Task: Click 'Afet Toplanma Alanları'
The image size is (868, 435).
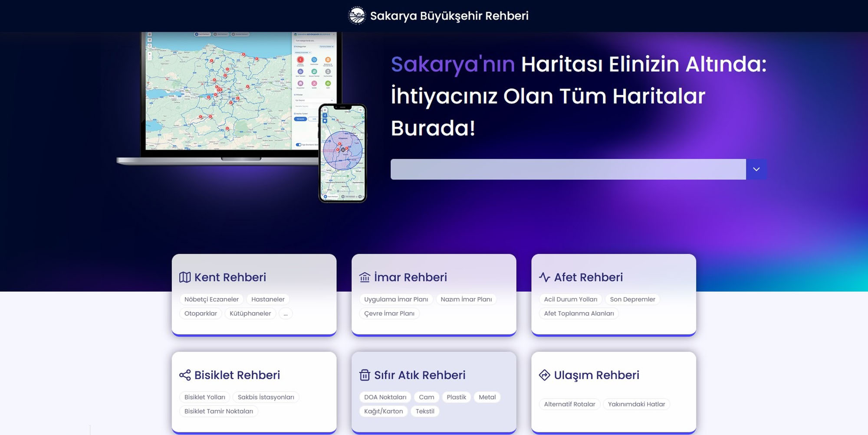Action: tap(579, 313)
